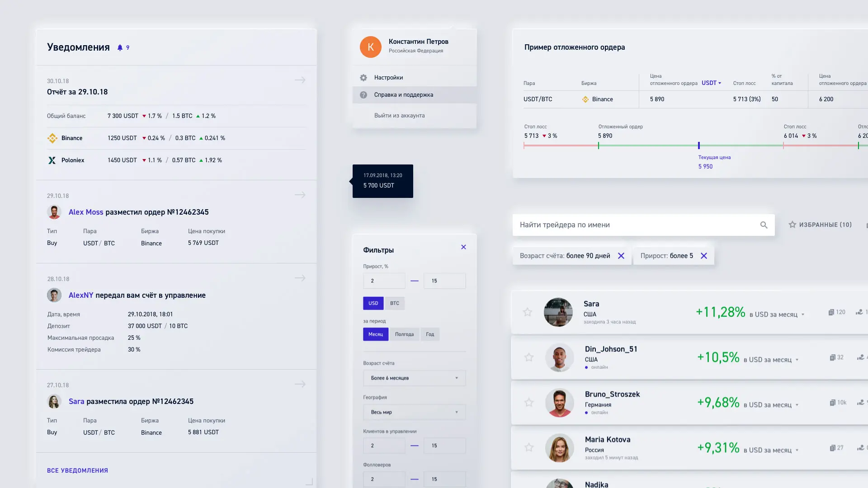868x488 pixels.
Task: Open AlexNY notification arrow
Action: [x=300, y=278]
